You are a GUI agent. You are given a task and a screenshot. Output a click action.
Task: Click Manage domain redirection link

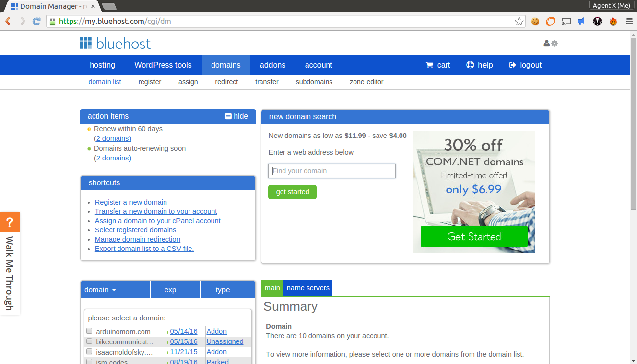point(138,239)
